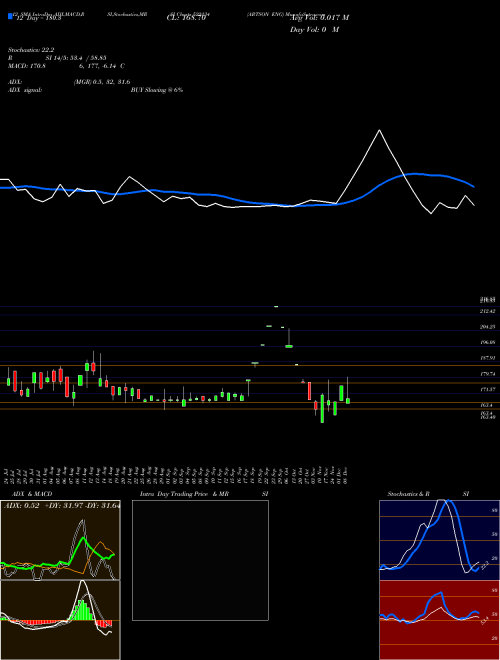
Task: Click the 179.74 price axis label
Action: pyautogui.click(x=488, y=374)
